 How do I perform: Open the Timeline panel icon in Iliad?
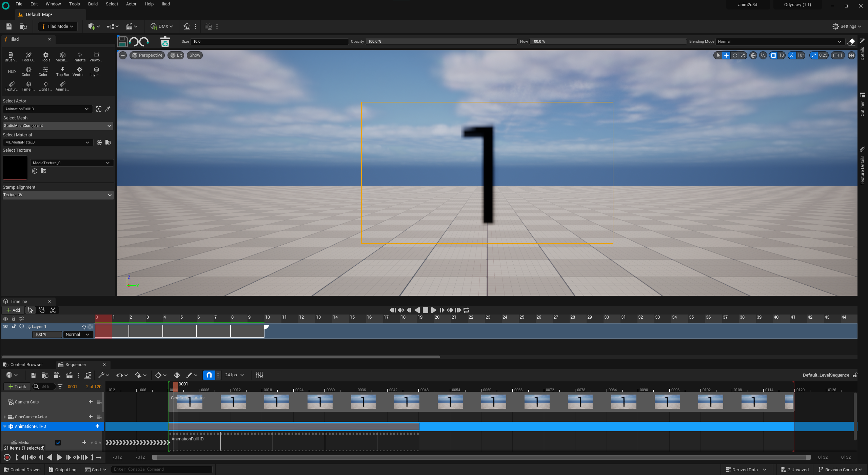(28, 86)
